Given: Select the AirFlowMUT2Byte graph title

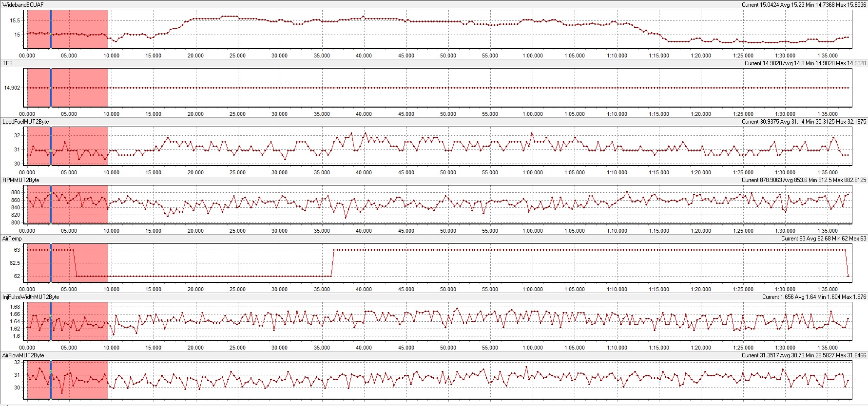Looking at the screenshot, I should click(23, 355).
